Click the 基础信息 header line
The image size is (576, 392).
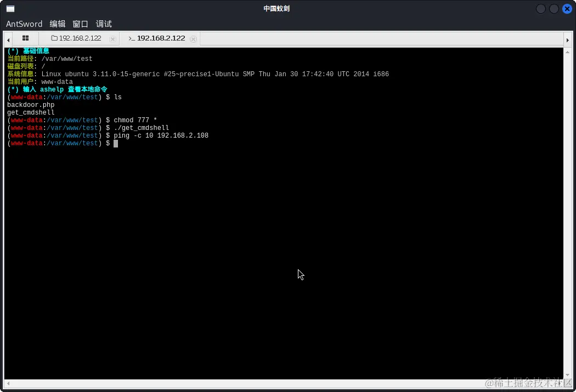(x=29, y=51)
